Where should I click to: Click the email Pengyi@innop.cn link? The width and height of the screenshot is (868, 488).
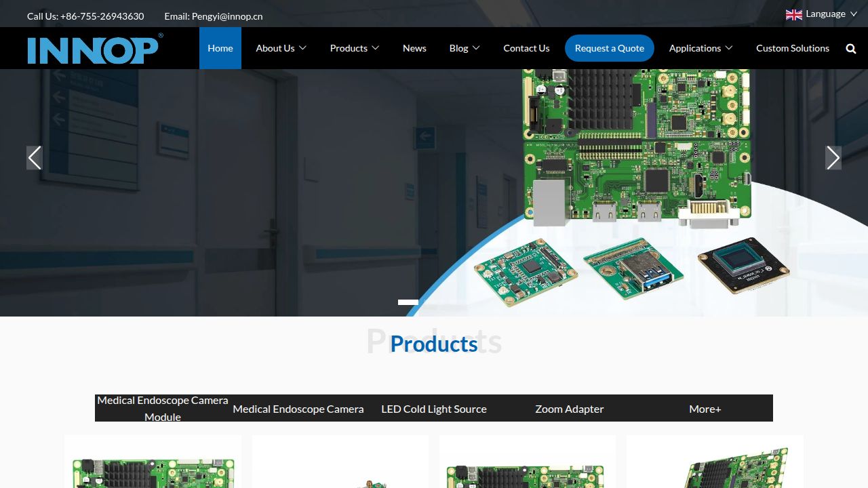click(x=227, y=16)
